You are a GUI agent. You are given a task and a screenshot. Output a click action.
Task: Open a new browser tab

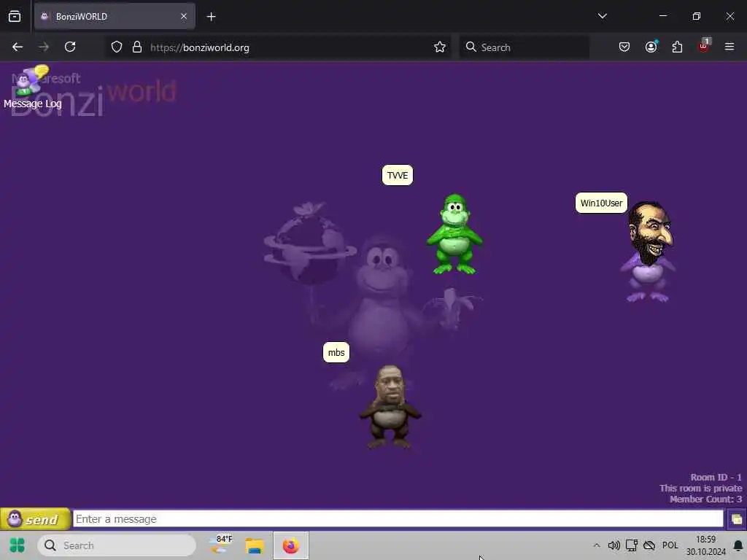coord(211,17)
